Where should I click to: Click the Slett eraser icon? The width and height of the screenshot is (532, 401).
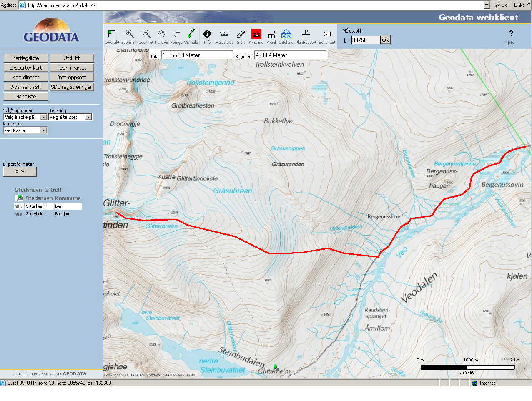coord(241,34)
